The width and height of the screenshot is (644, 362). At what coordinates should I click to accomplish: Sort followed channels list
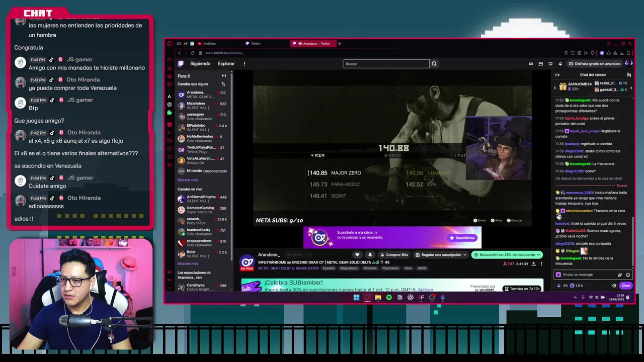pos(224,84)
